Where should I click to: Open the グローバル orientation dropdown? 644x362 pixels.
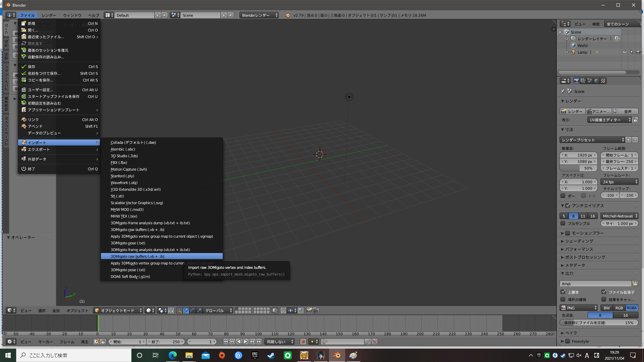[x=218, y=310]
